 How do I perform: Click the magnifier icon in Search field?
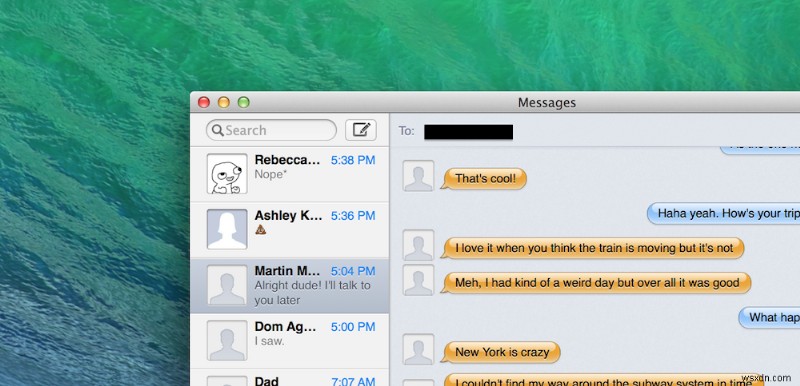(x=218, y=131)
